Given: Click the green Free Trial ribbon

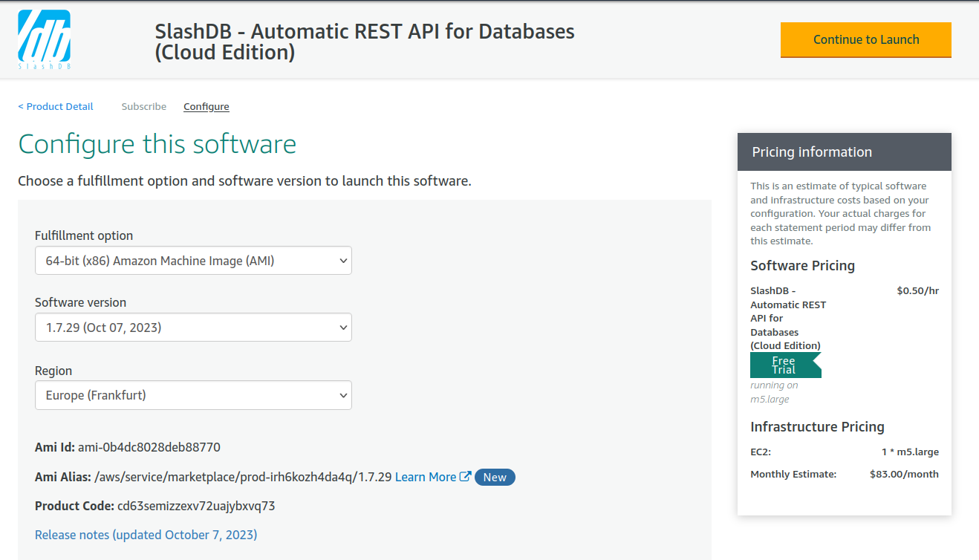Looking at the screenshot, I should click(x=784, y=365).
